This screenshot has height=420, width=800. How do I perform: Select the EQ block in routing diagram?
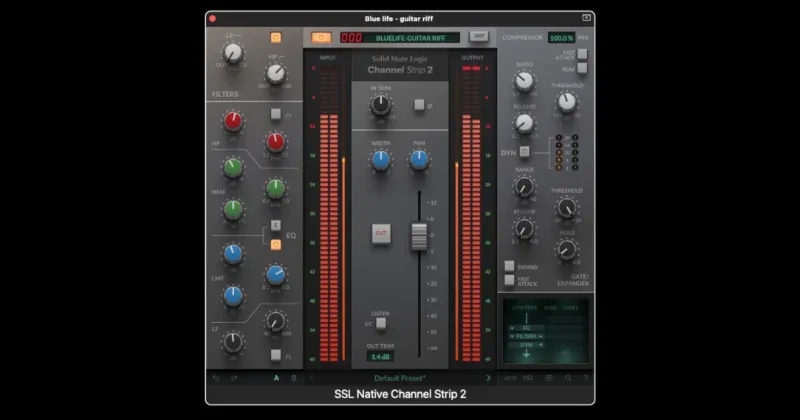526,328
